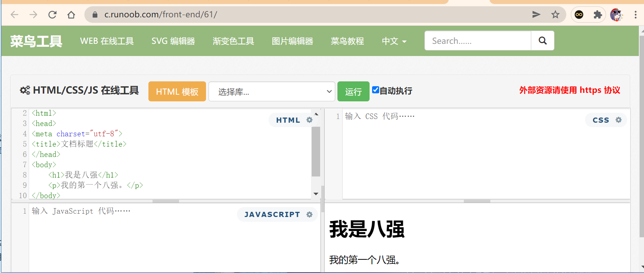The width and height of the screenshot is (644, 273).
Task: Click the HTML editor scroll-down arrow
Action: point(316,194)
